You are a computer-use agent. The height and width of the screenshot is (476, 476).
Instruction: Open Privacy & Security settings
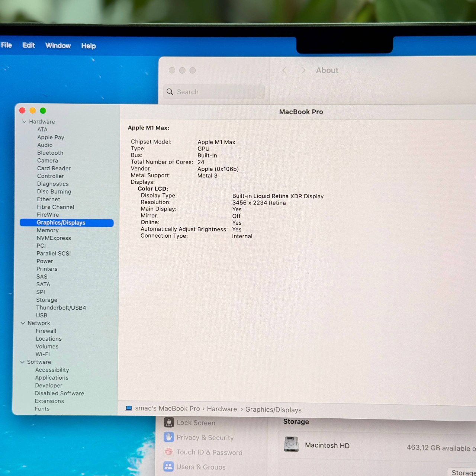(206, 438)
